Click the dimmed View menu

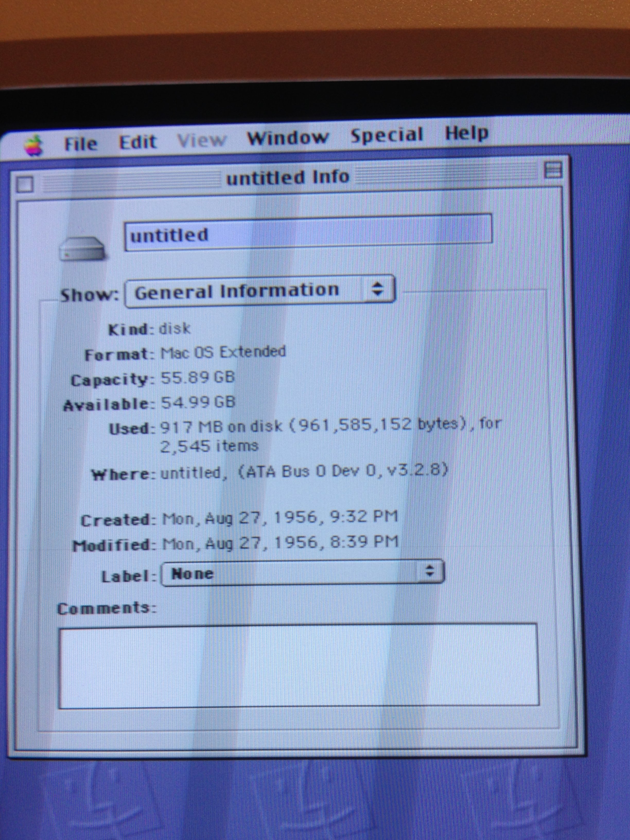202,140
